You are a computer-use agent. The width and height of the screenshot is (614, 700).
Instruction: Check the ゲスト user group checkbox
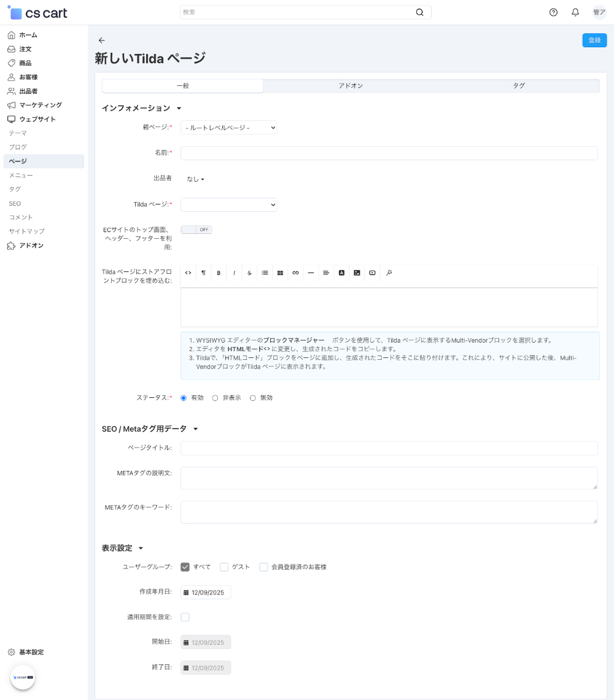[x=224, y=567]
